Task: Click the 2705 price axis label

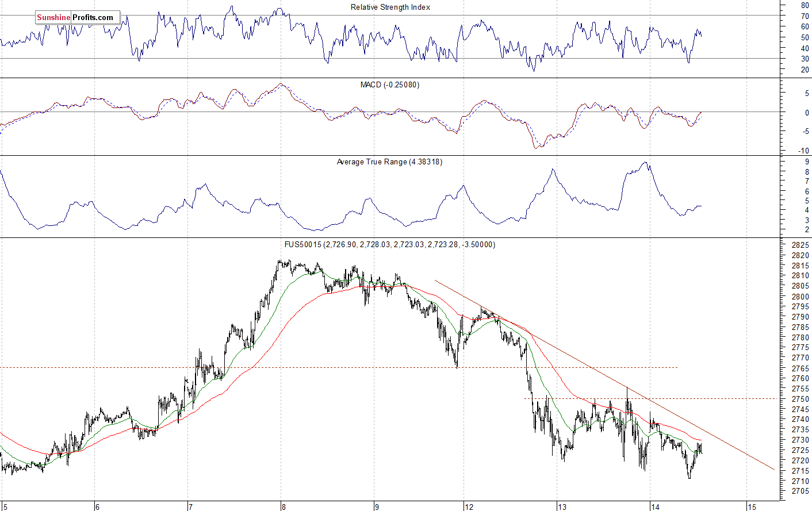Action: pyautogui.click(x=801, y=491)
